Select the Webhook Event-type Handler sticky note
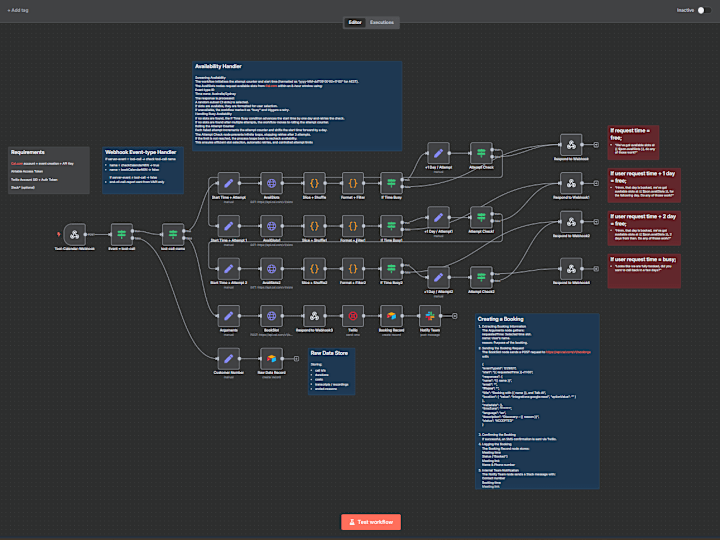The width and height of the screenshot is (720, 540). click(x=143, y=170)
